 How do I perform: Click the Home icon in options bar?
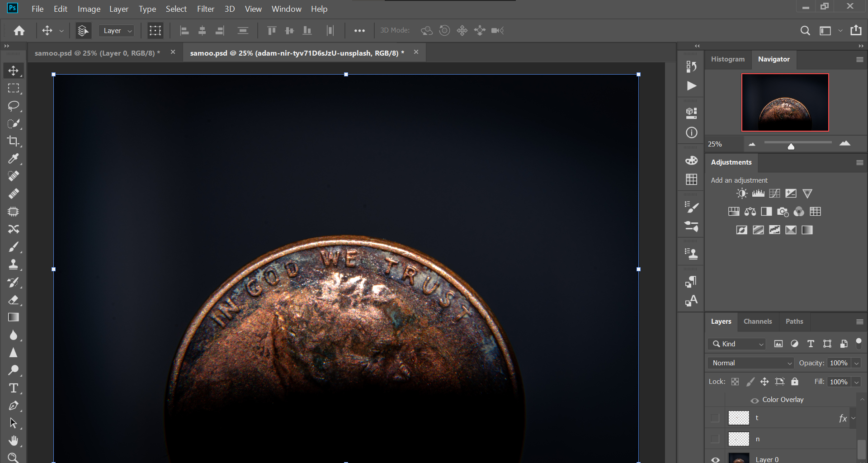pos(19,30)
